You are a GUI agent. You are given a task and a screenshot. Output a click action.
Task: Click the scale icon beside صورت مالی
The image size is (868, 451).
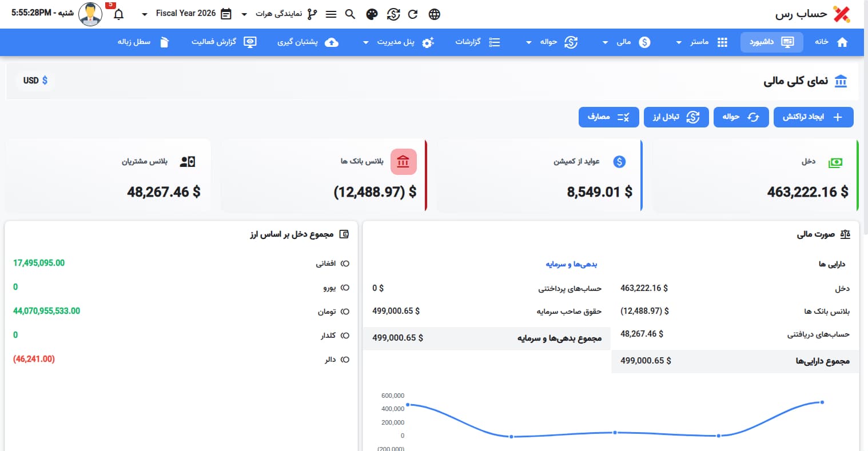tap(845, 234)
